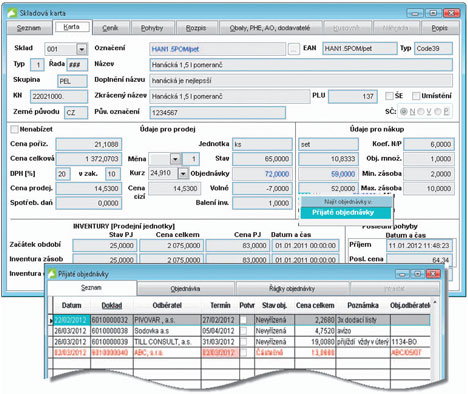Click the KN field 22021000

pyautogui.click(x=59, y=96)
